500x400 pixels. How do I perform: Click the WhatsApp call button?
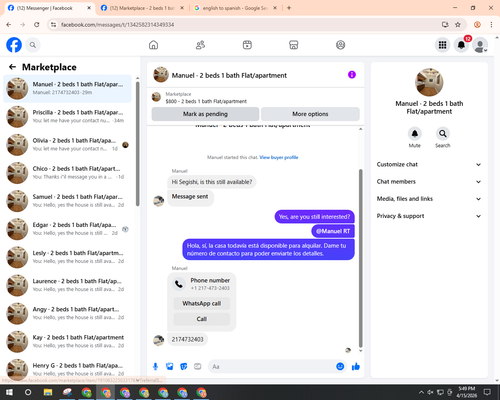point(202,303)
